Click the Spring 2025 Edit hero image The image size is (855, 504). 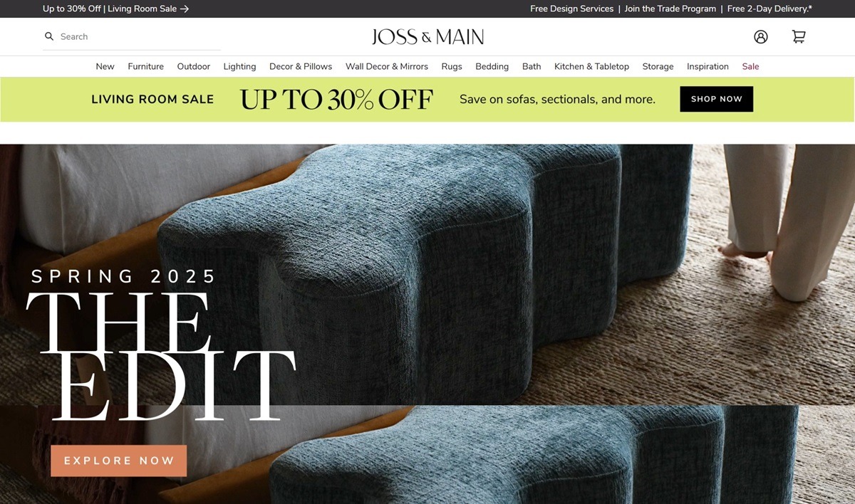[427, 324]
